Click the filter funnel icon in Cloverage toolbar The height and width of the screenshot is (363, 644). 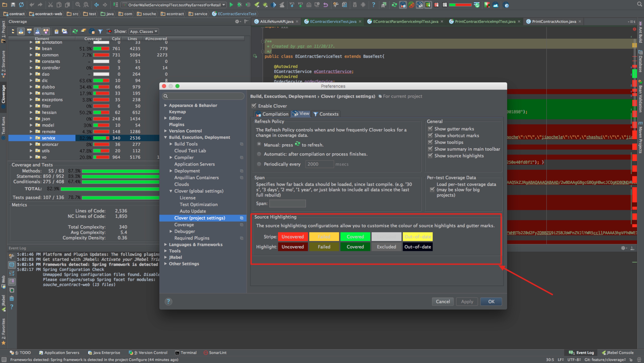(x=100, y=32)
